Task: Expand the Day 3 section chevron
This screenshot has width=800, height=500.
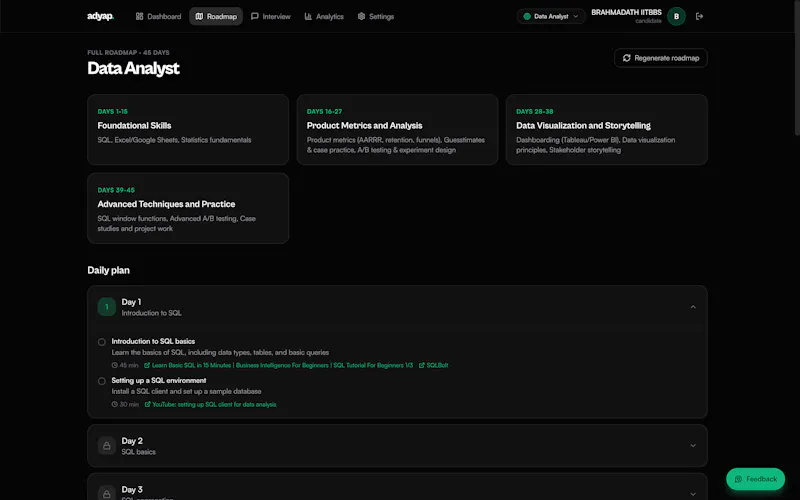Action: 693,493
